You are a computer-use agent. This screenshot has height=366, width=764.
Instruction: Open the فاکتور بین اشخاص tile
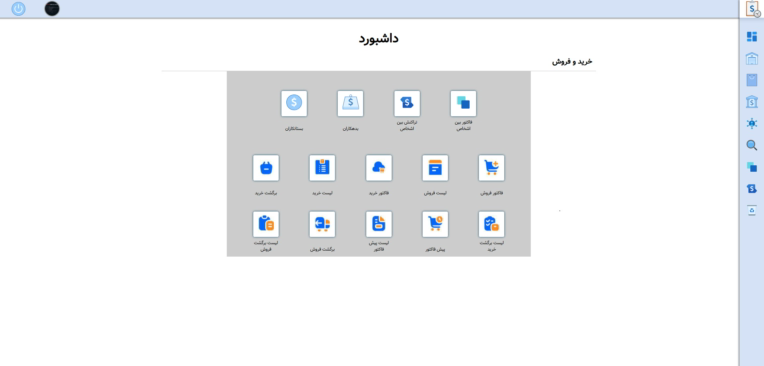(463, 103)
